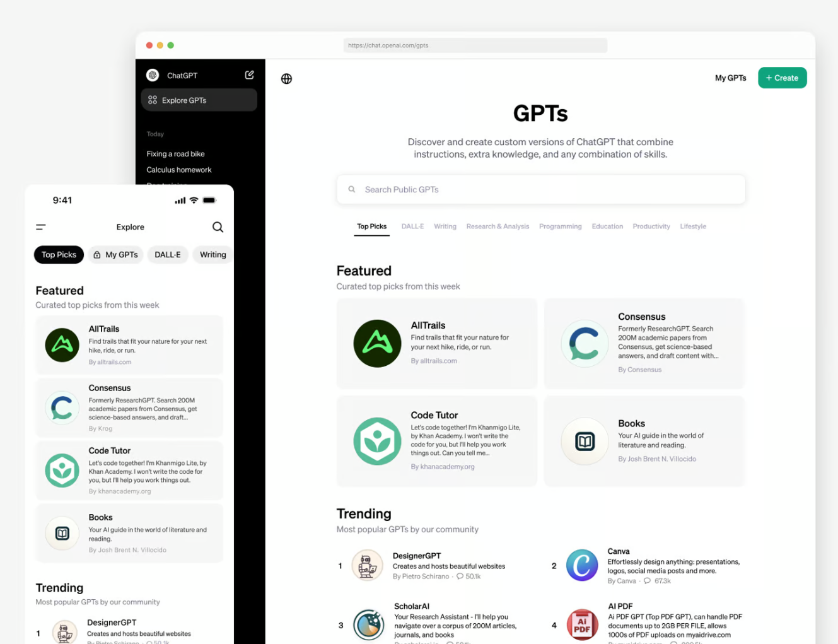Image resolution: width=838 pixels, height=644 pixels.
Task: Select the Research & Analysis tab
Action: point(498,226)
